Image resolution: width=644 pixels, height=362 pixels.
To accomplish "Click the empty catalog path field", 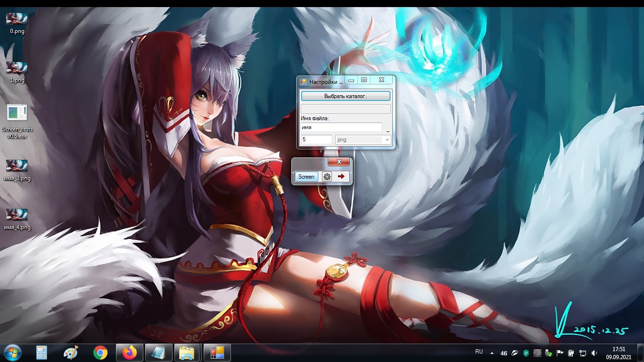I will [x=346, y=109].
